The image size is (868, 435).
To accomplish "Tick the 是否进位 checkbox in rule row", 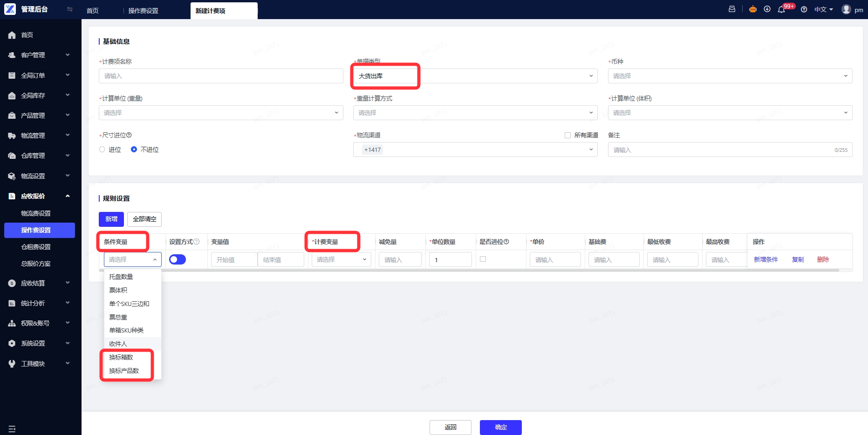I will pos(483,259).
